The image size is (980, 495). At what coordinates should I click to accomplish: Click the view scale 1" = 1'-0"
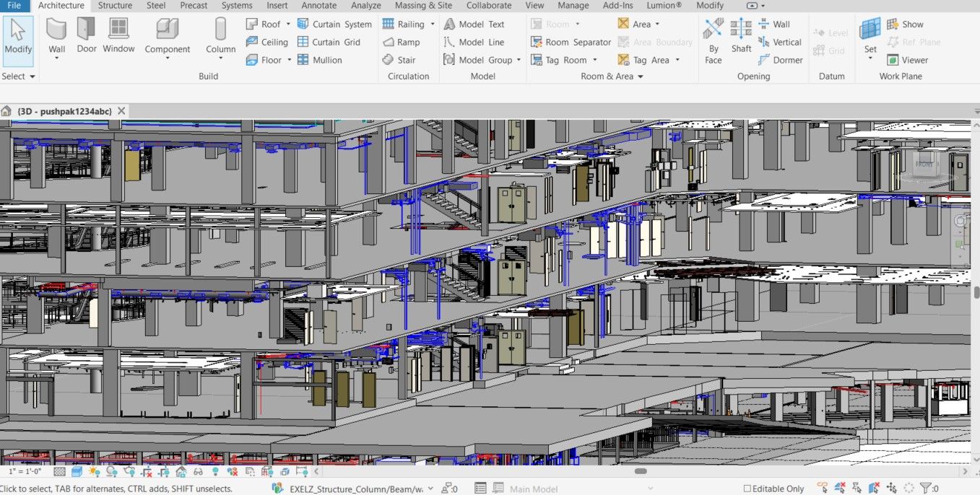[24, 471]
